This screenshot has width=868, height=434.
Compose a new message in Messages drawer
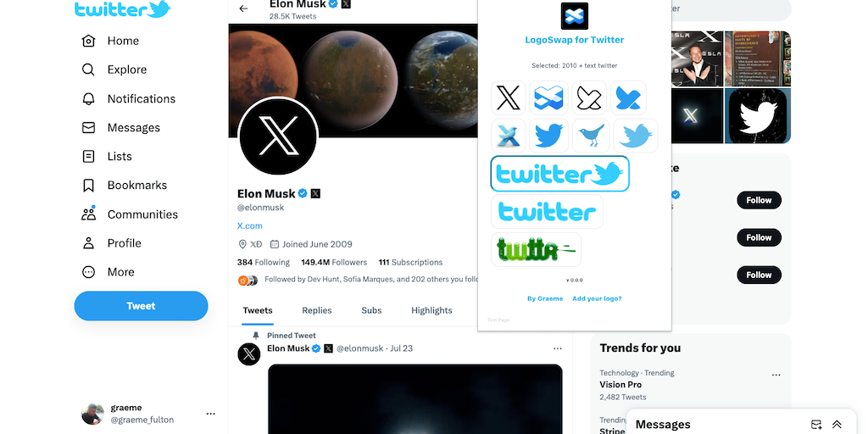tap(816, 424)
